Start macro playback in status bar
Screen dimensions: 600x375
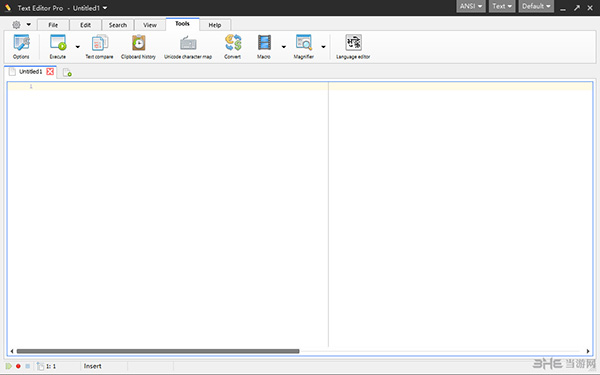(x=8, y=366)
